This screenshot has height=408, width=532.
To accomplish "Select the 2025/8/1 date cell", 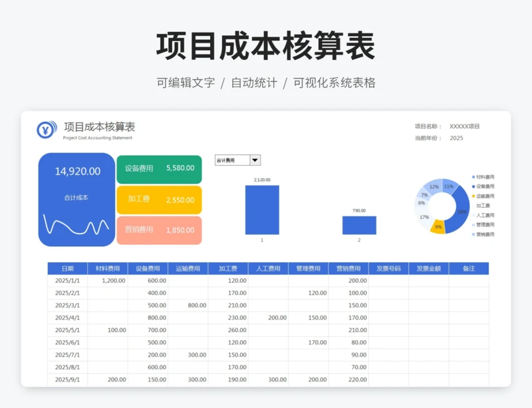I will click(68, 367).
